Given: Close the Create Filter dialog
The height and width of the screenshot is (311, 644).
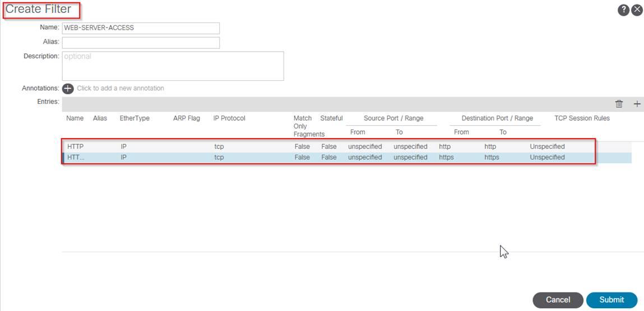Looking at the screenshot, I should pos(637,10).
